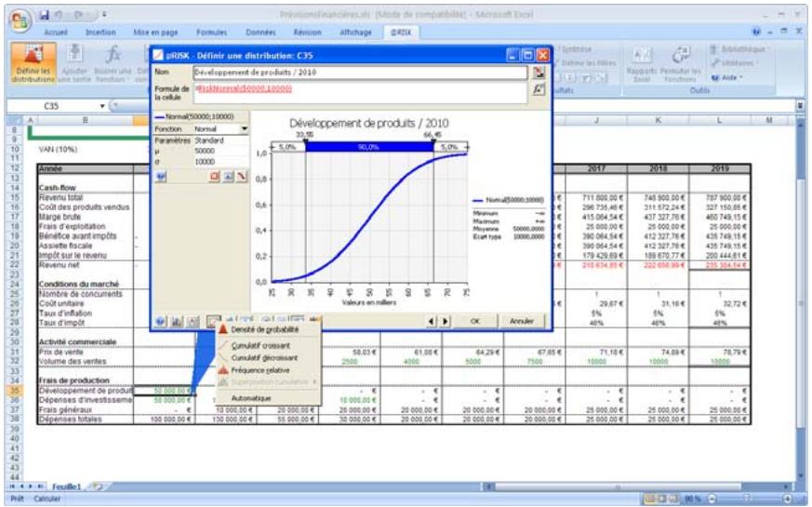
Task: Click the Définir les distributions ribbon icon
Action: 33,62
